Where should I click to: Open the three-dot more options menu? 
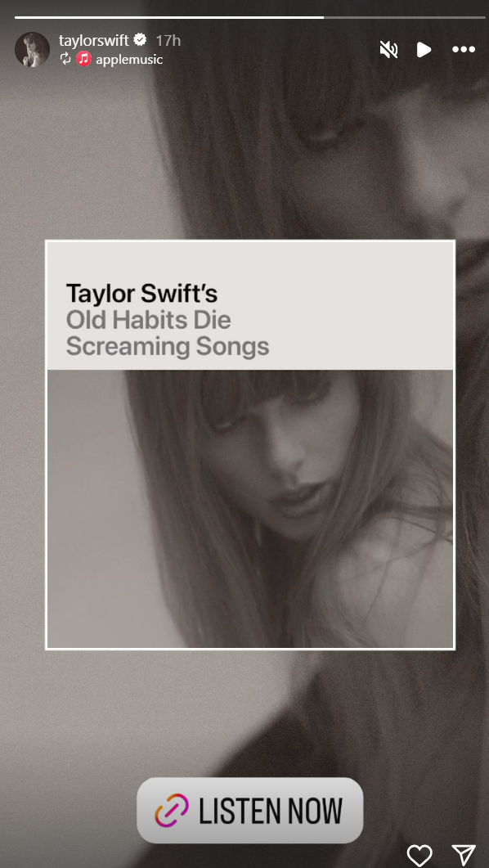(x=464, y=50)
